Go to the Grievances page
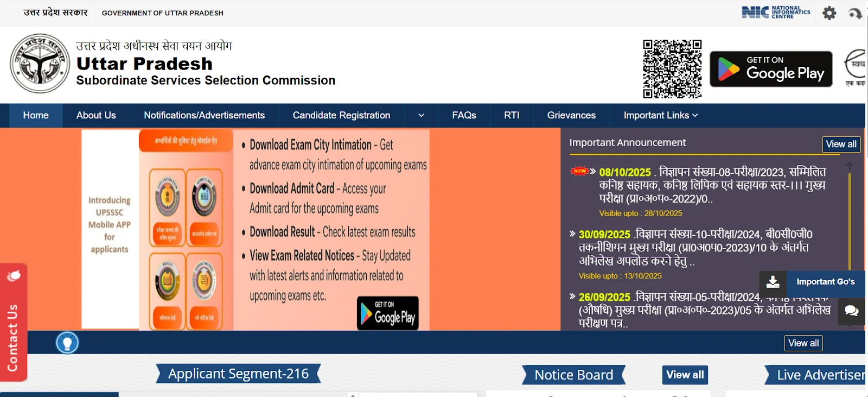Viewport: 868px width, 397px height. click(x=571, y=116)
